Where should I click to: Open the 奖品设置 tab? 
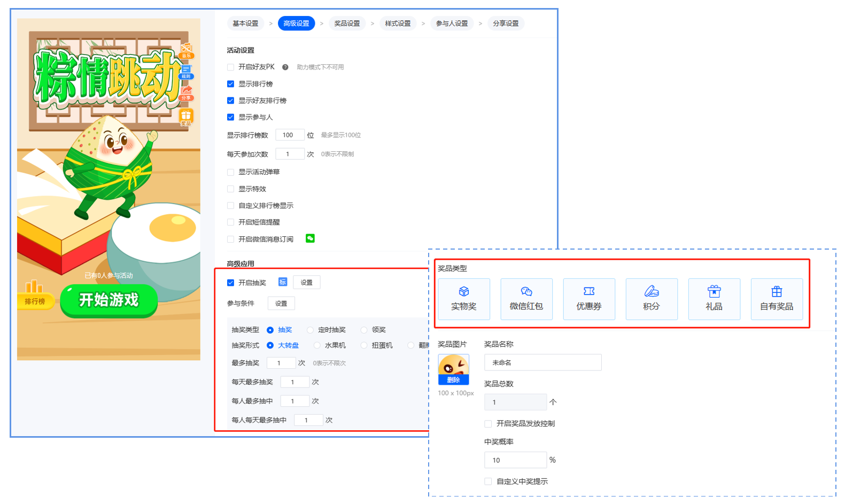pyautogui.click(x=347, y=24)
